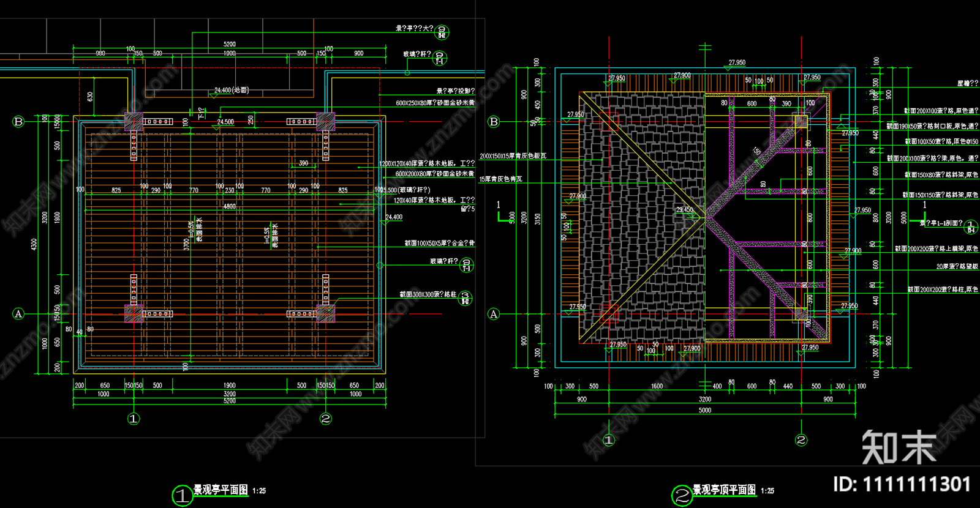
Task: Select note 截面200X200菠?格上横梁,原色
Action: [x=937, y=248]
